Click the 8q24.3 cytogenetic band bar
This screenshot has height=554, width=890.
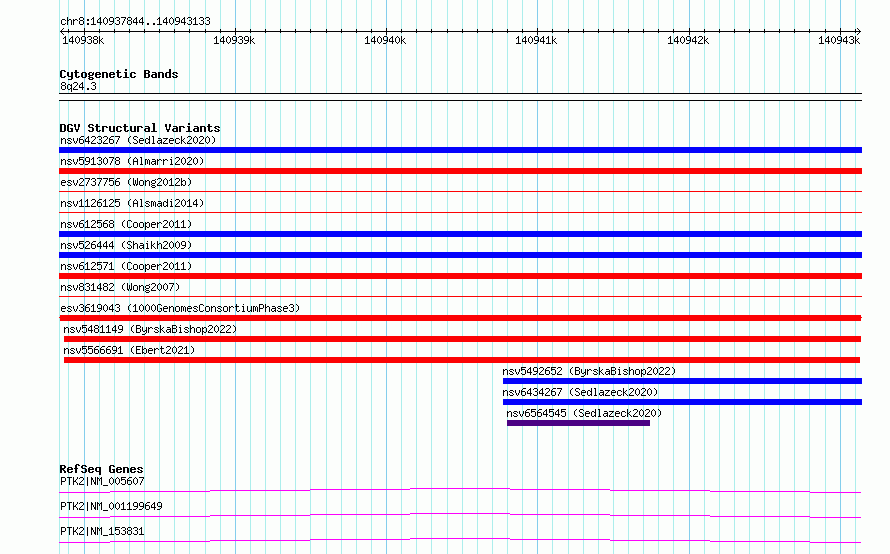[460, 97]
